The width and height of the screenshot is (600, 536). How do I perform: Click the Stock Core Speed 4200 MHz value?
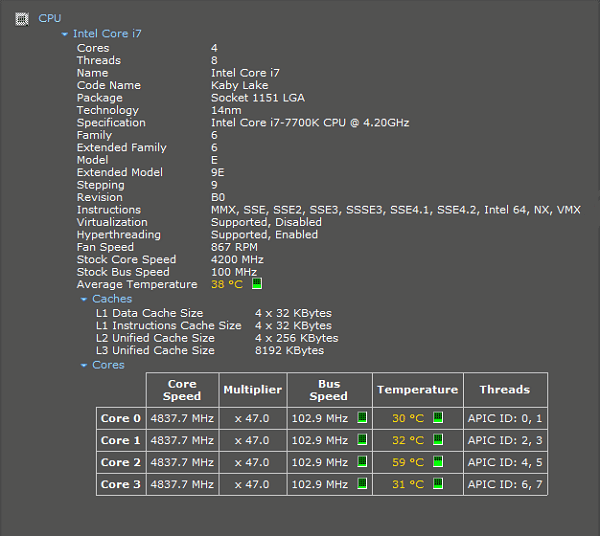click(237, 259)
